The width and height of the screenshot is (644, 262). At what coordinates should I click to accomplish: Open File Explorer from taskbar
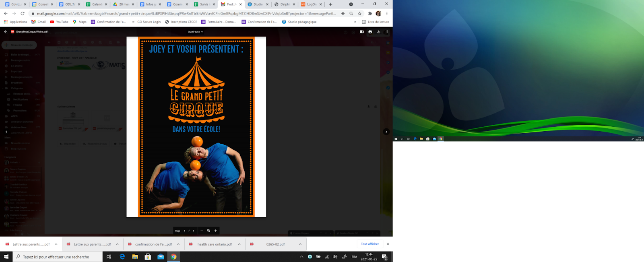pyautogui.click(x=135, y=257)
